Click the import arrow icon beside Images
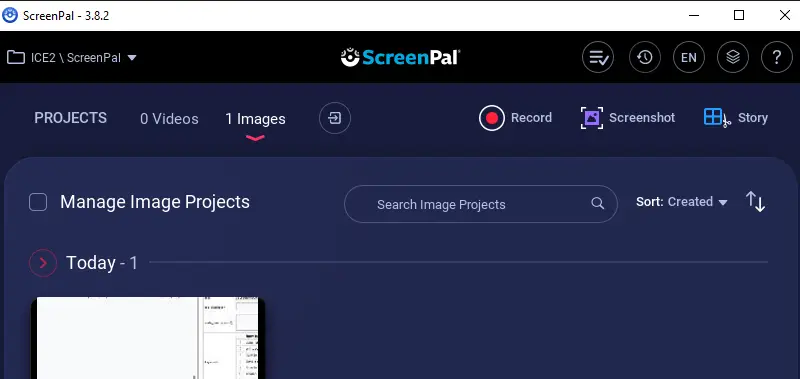The image size is (800, 379). coord(335,118)
